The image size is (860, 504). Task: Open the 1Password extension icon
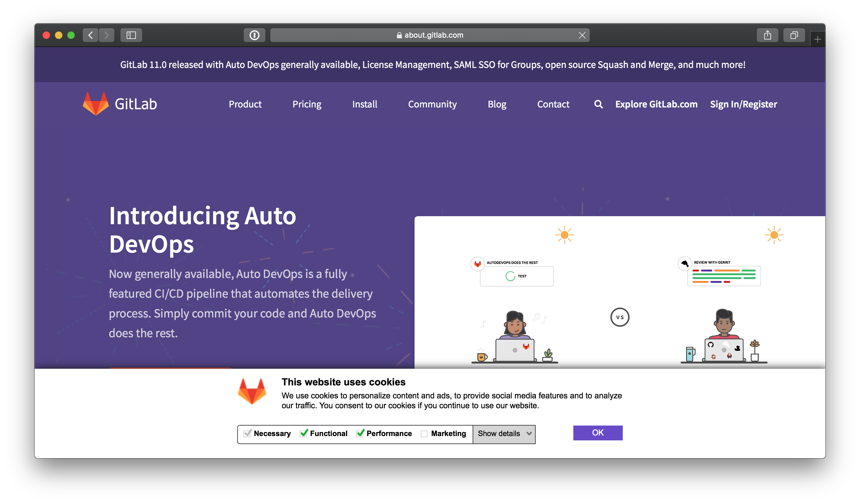tap(254, 35)
